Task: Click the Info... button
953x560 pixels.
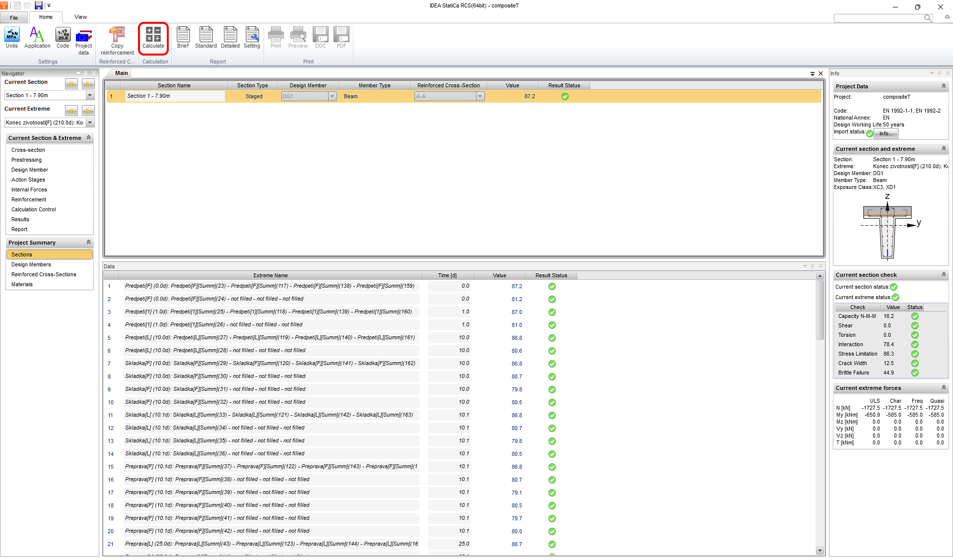Action: (886, 133)
